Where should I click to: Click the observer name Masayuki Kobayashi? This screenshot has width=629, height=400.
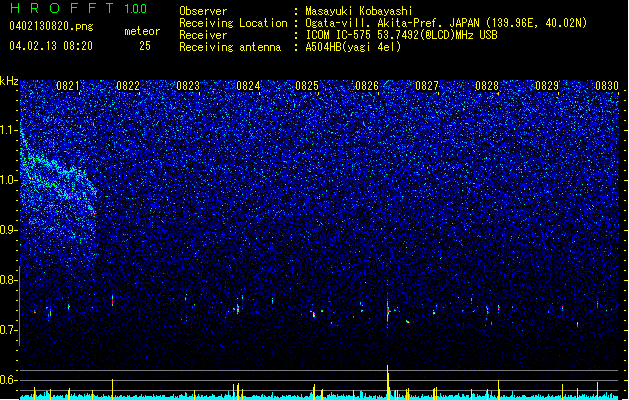358,11
